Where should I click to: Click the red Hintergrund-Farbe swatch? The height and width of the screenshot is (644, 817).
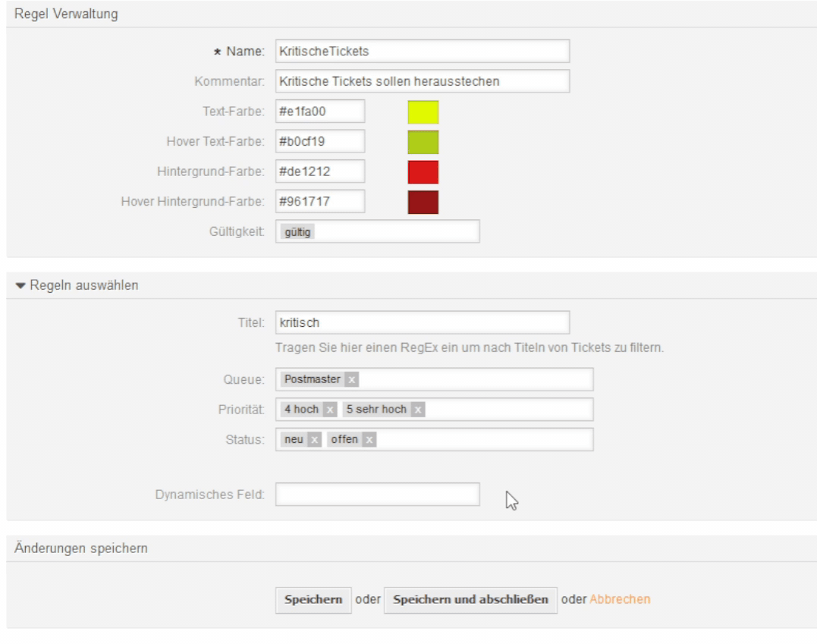(x=423, y=172)
